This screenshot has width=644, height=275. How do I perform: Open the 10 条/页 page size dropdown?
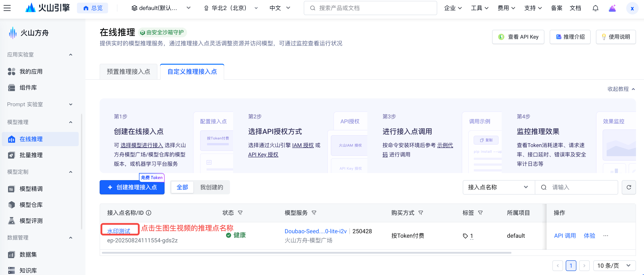(x=614, y=265)
